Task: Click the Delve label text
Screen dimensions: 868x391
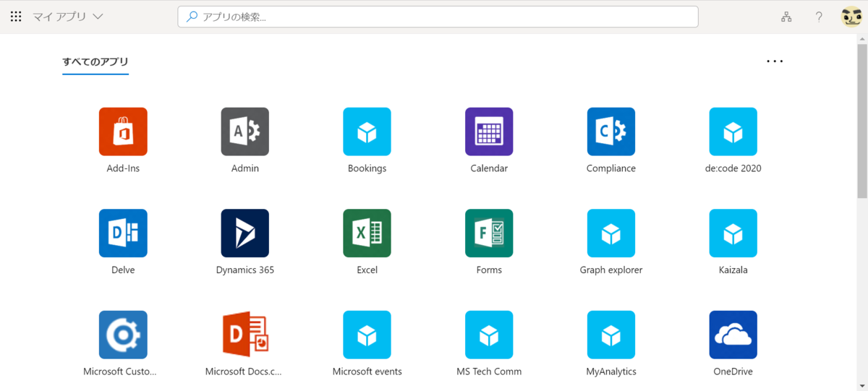Action: pyautogui.click(x=123, y=270)
